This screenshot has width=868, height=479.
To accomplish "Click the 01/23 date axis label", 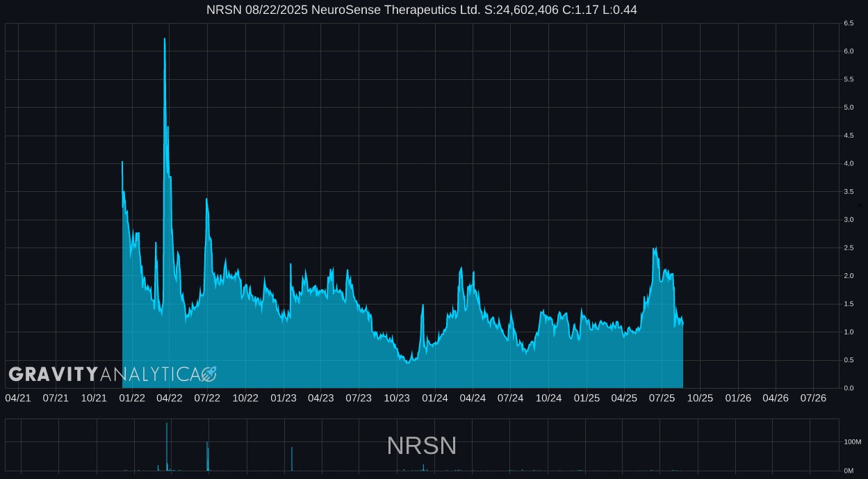I will click(x=284, y=398).
